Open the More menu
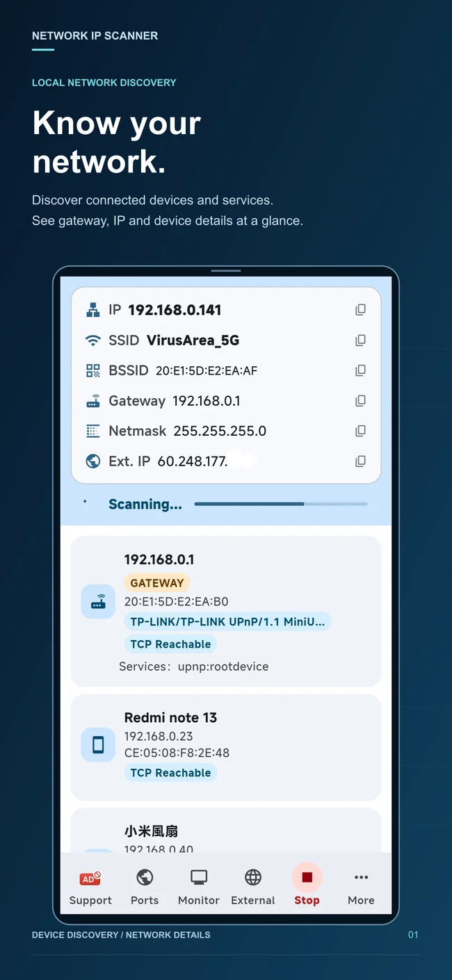452x980 pixels. coord(361,888)
